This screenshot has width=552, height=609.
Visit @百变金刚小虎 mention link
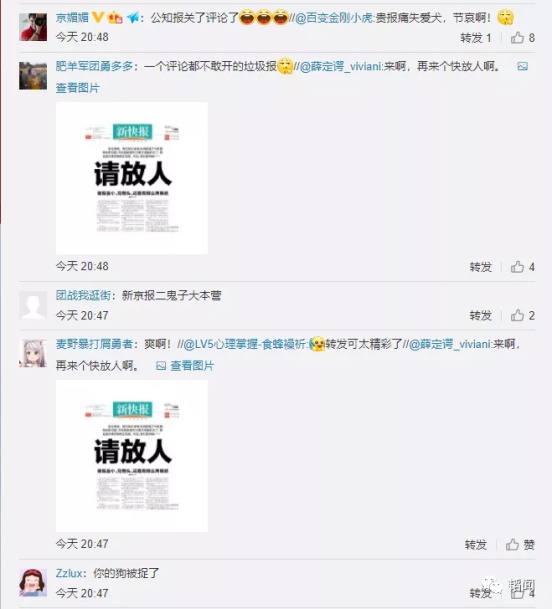click(x=334, y=17)
